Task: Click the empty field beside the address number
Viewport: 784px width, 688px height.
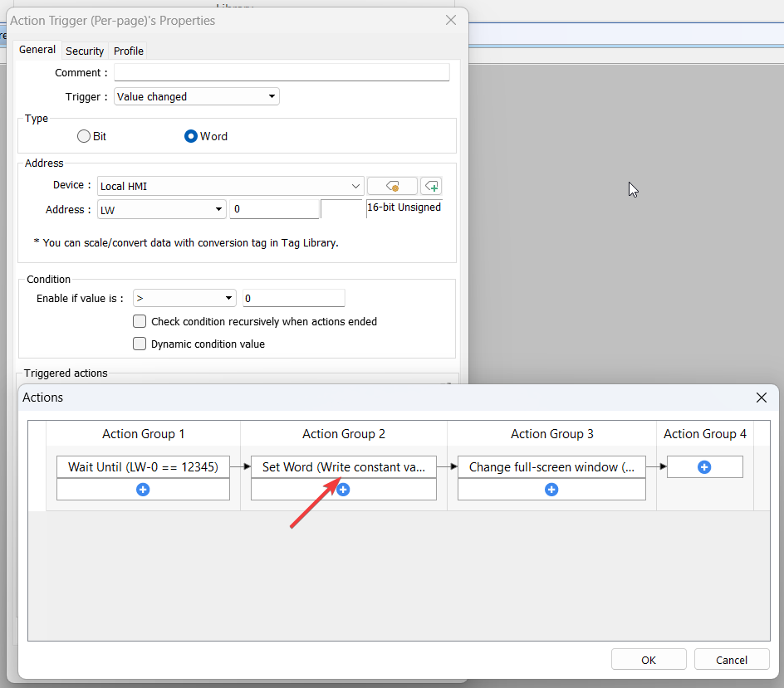Action: (x=342, y=209)
